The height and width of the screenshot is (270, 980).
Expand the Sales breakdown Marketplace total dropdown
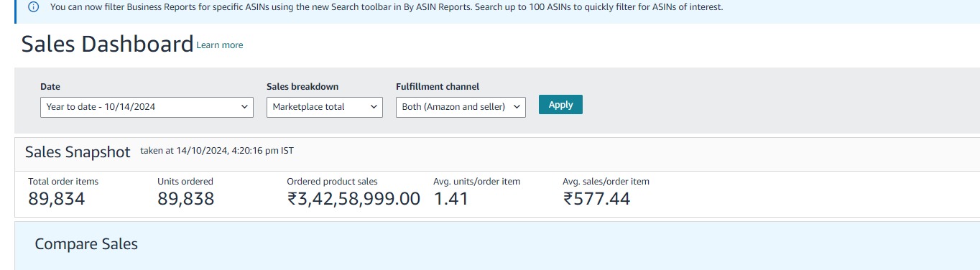[324, 107]
